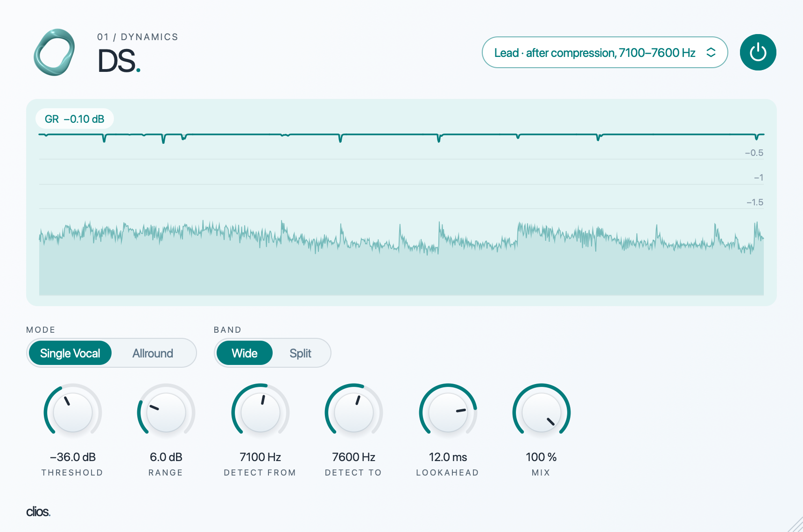Toggle the plugin power bypass button
The height and width of the screenshot is (532, 803).
coord(758,52)
